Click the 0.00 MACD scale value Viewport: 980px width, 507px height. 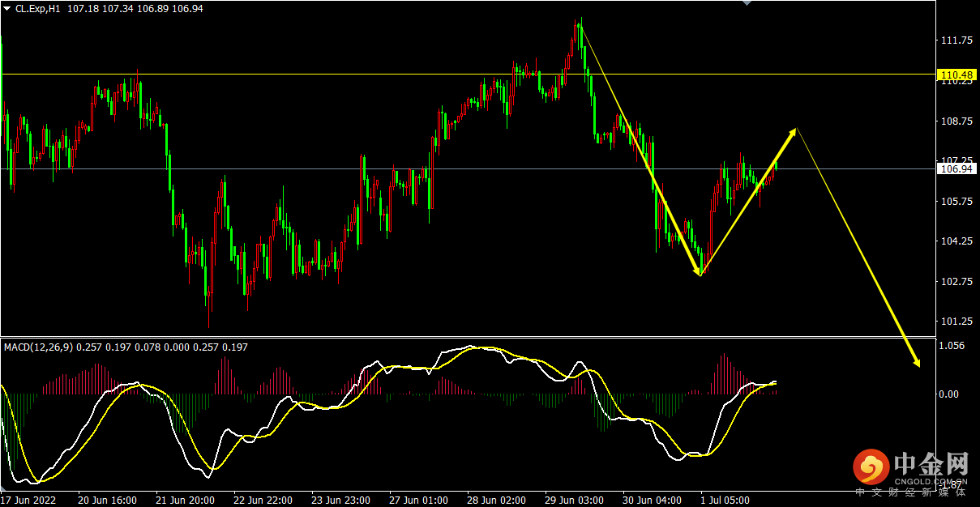950,394
